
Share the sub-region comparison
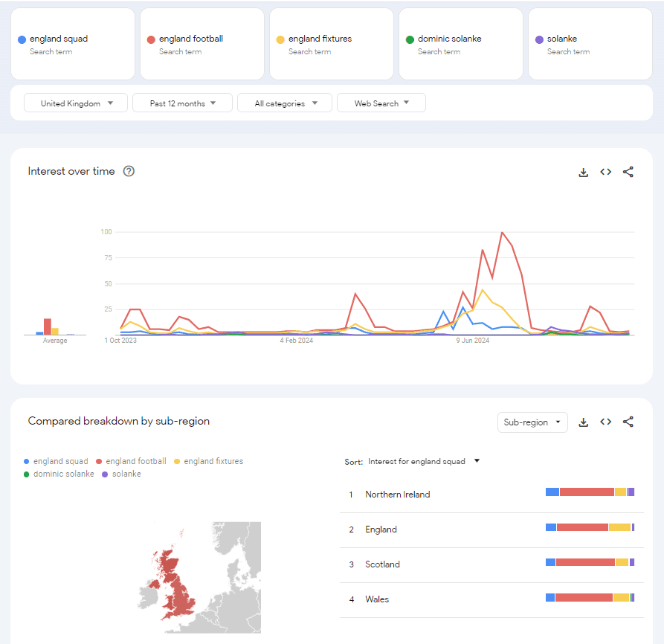coord(628,421)
